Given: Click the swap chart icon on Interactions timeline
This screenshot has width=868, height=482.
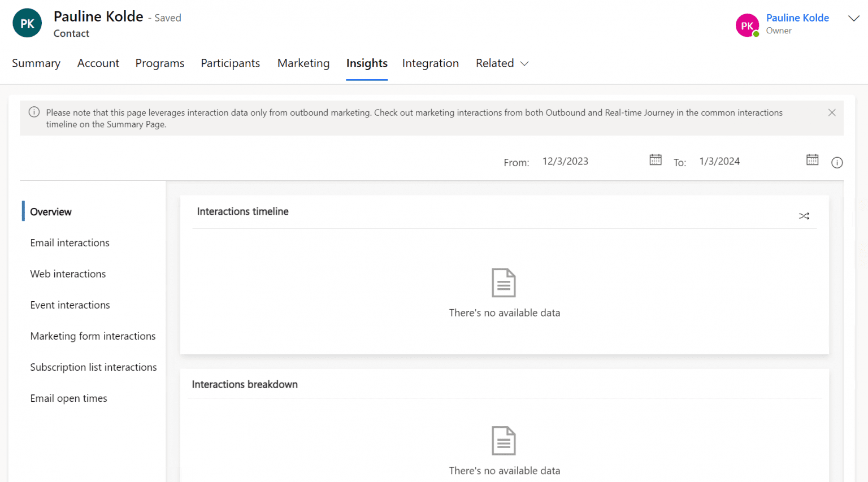Looking at the screenshot, I should pyautogui.click(x=804, y=215).
